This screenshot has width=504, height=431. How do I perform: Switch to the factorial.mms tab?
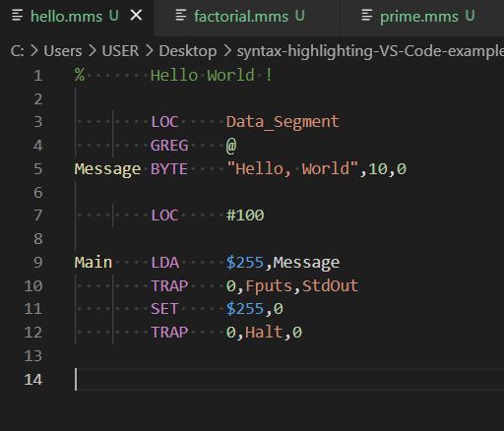tap(247, 17)
